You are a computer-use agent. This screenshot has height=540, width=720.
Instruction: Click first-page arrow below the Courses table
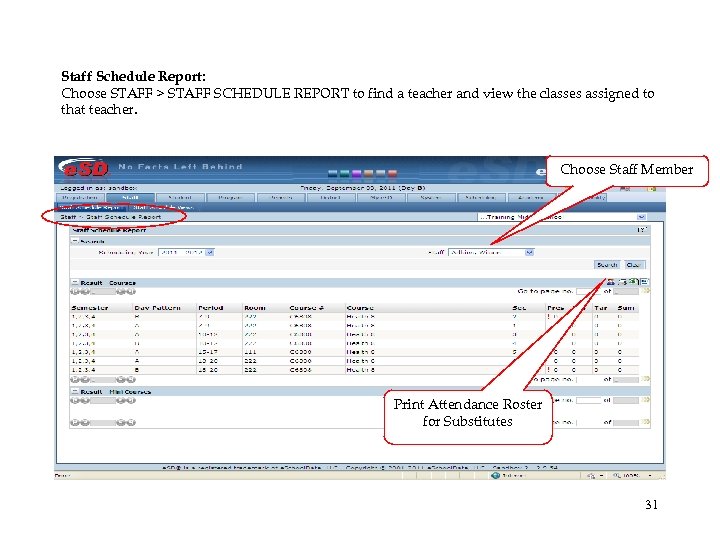point(74,379)
